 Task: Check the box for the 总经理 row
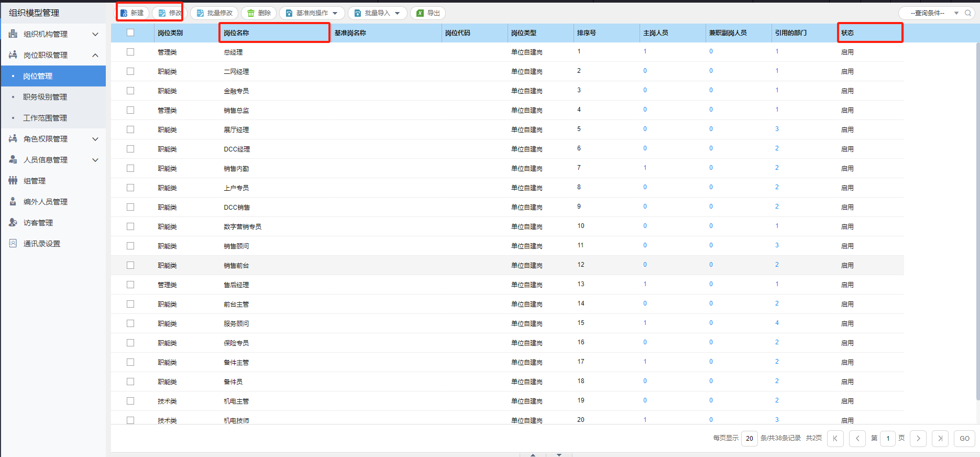coord(130,52)
